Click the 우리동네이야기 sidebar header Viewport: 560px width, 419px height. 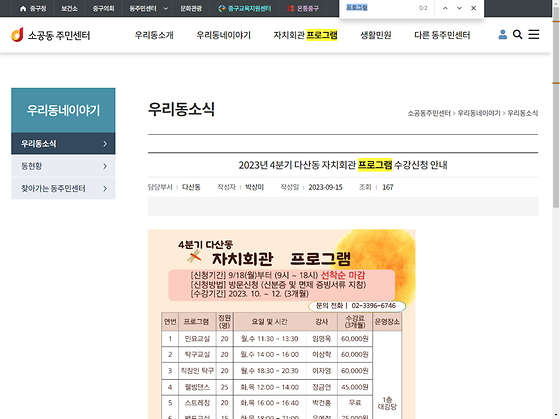click(x=63, y=110)
